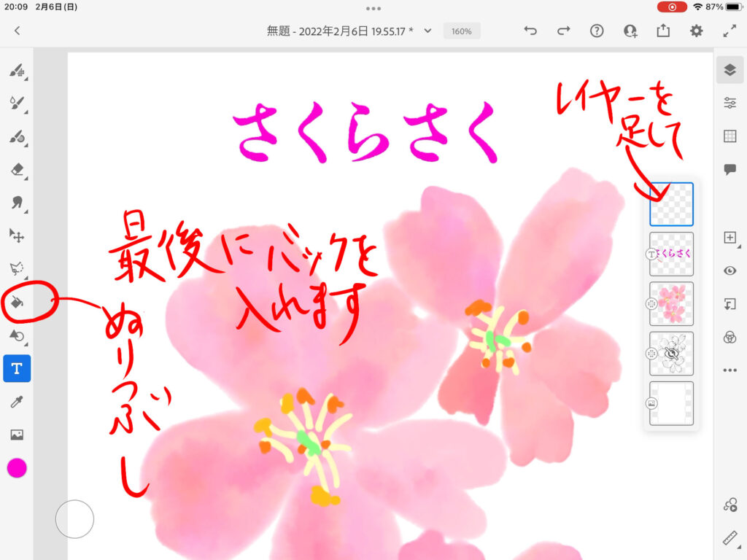Open the app settings gear menu
Image resolution: width=747 pixels, height=560 pixels.
pos(697,31)
